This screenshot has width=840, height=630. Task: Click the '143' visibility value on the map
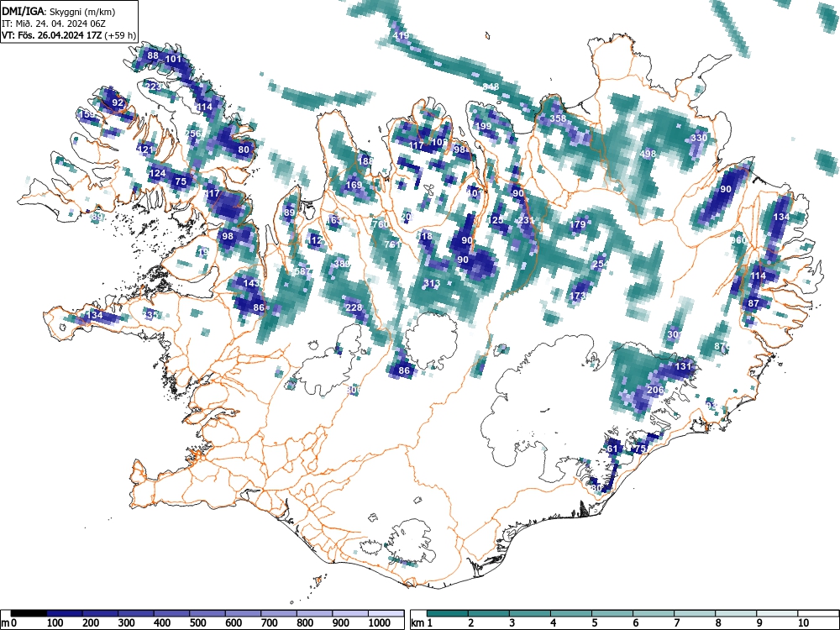(251, 283)
